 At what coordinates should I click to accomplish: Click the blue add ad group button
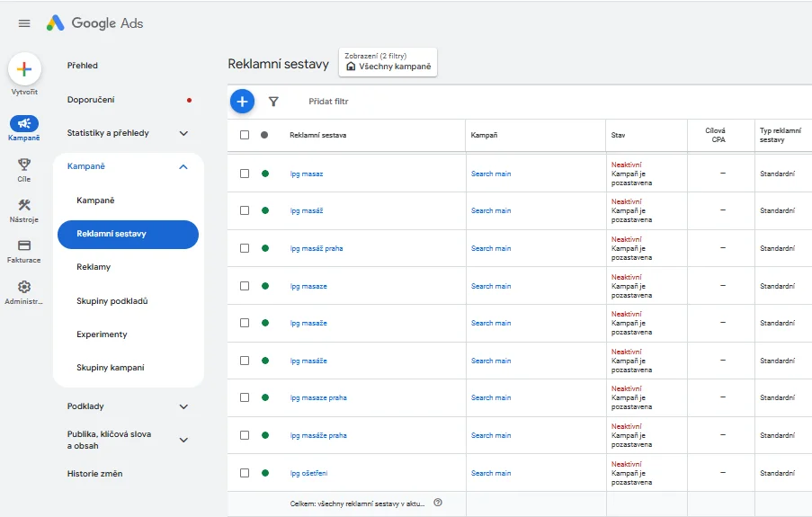coord(242,102)
